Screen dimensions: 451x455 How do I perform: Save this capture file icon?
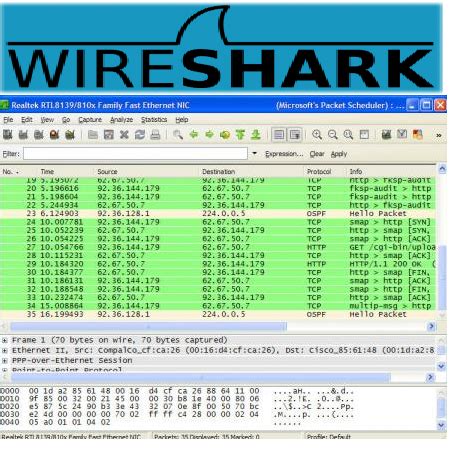pyautogui.click(x=109, y=135)
